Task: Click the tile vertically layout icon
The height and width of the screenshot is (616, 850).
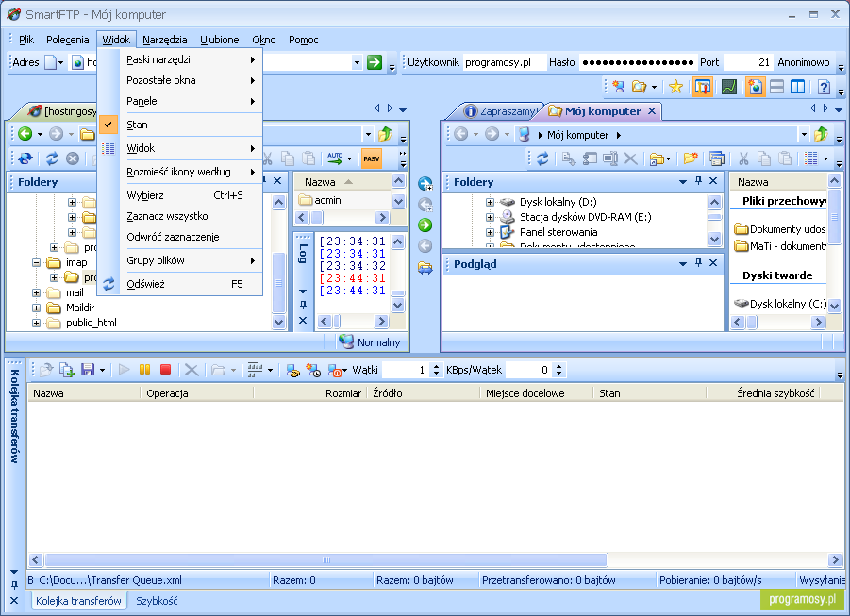Action: (797, 87)
